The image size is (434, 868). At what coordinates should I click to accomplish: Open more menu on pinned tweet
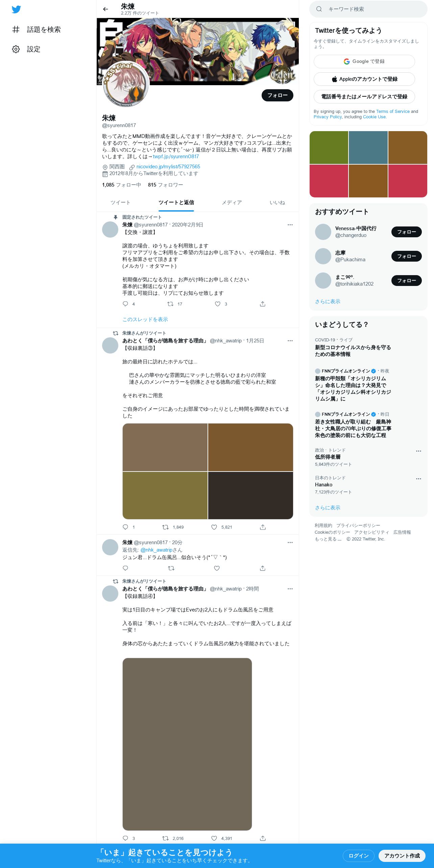(x=290, y=225)
